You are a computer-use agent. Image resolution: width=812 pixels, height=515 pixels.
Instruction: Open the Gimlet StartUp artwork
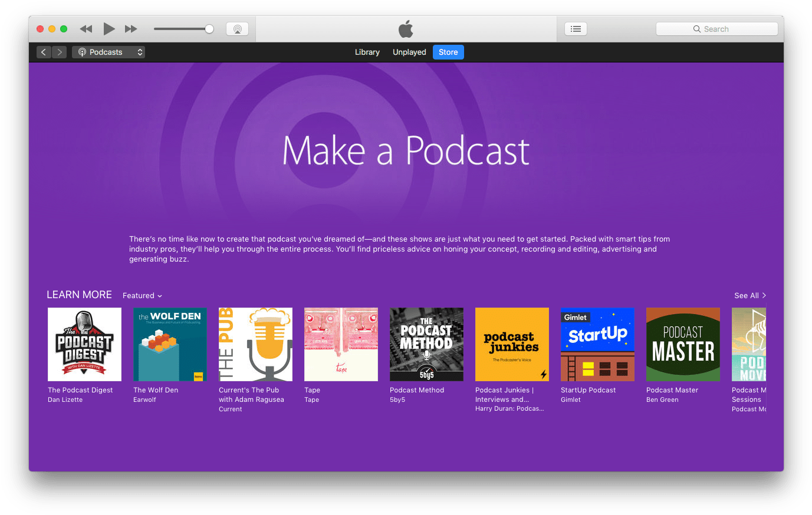[x=597, y=344]
